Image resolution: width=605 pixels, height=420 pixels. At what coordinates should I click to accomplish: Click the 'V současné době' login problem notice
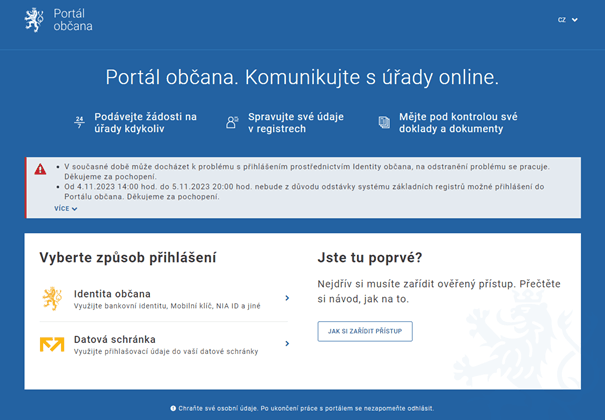pyautogui.click(x=307, y=172)
